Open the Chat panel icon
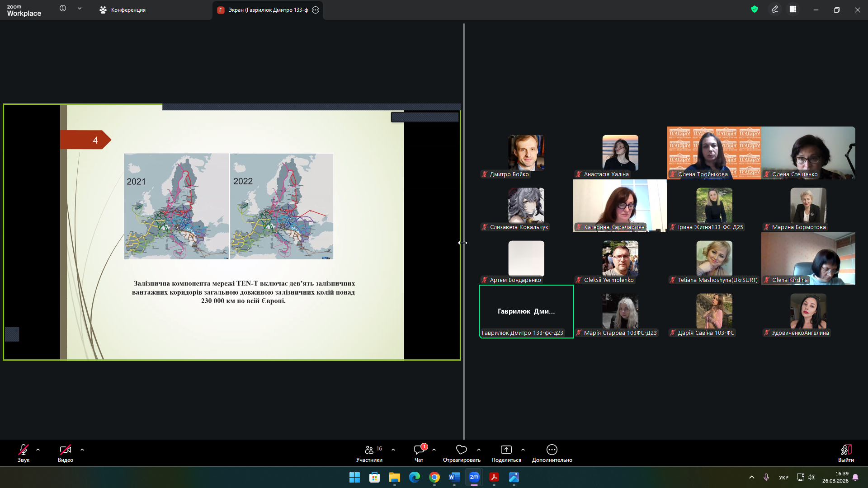 click(x=419, y=450)
